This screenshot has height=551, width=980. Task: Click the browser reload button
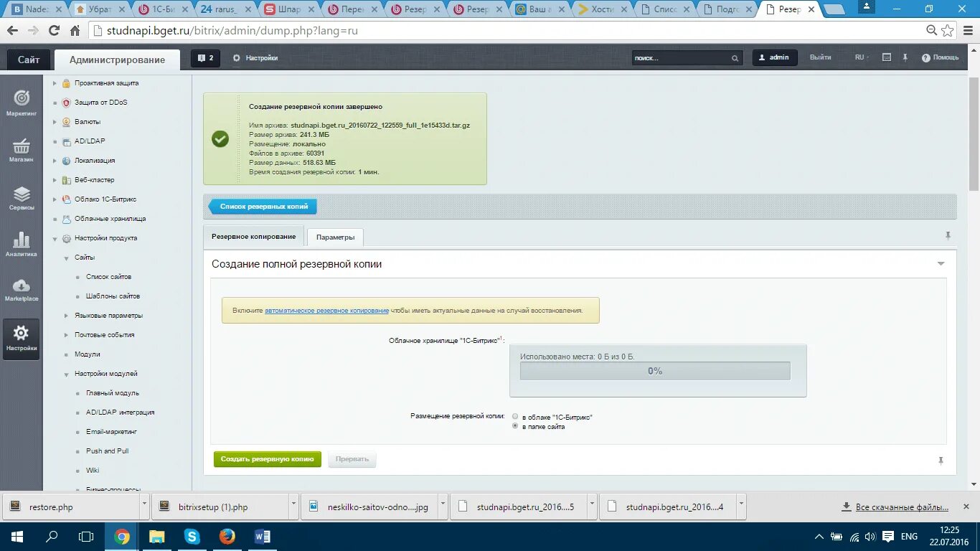click(54, 31)
